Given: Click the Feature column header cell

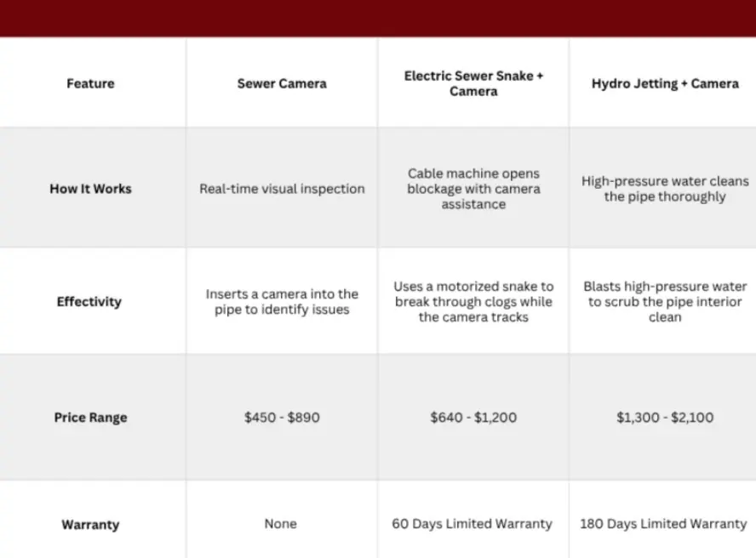Looking at the screenshot, I should 90,83.
